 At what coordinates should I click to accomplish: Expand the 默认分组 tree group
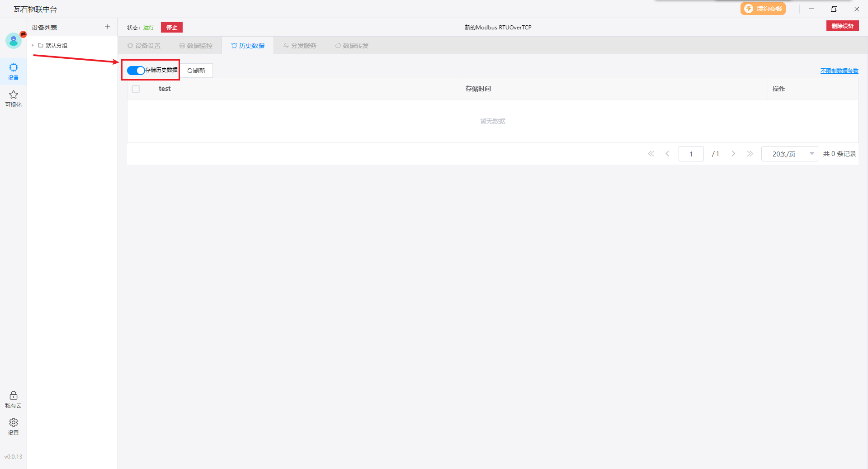[x=33, y=45]
